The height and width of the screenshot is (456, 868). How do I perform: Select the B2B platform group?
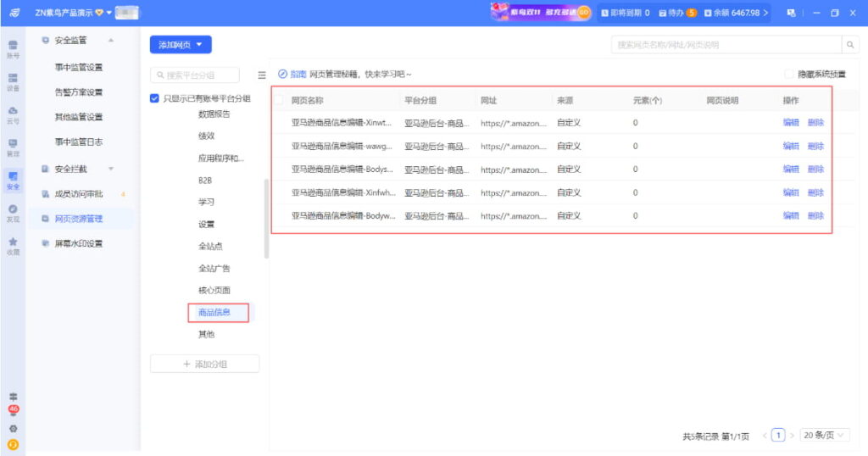tap(205, 181)
